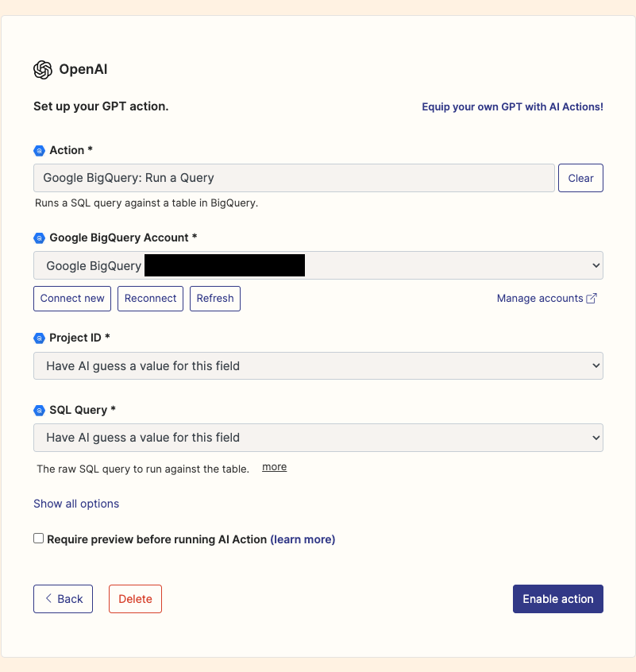The width and height of the screenshot is (636, 672).
Task: Enable the configured action
Action: tap(557, 599)
